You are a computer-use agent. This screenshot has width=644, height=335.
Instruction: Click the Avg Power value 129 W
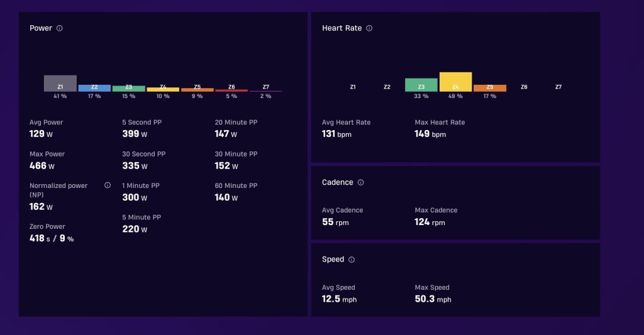point(41,134)
